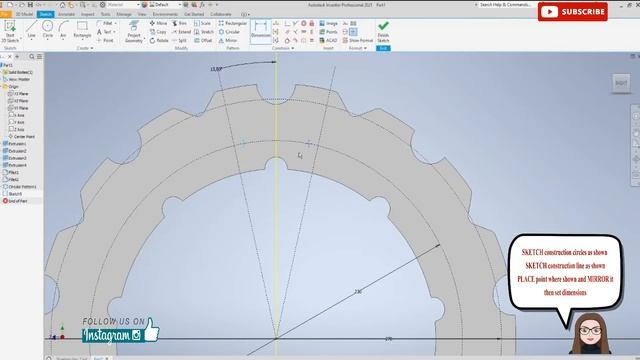Select the Stretch tool
The width and height of the screenshot is (640, 360).
pyautogui.click(x=204, y=32)
